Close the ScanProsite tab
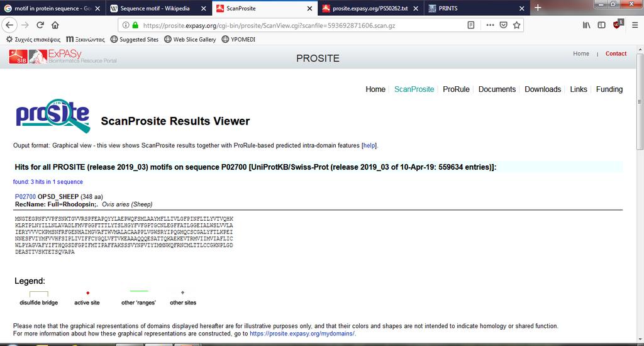 [x=309, y=8]
